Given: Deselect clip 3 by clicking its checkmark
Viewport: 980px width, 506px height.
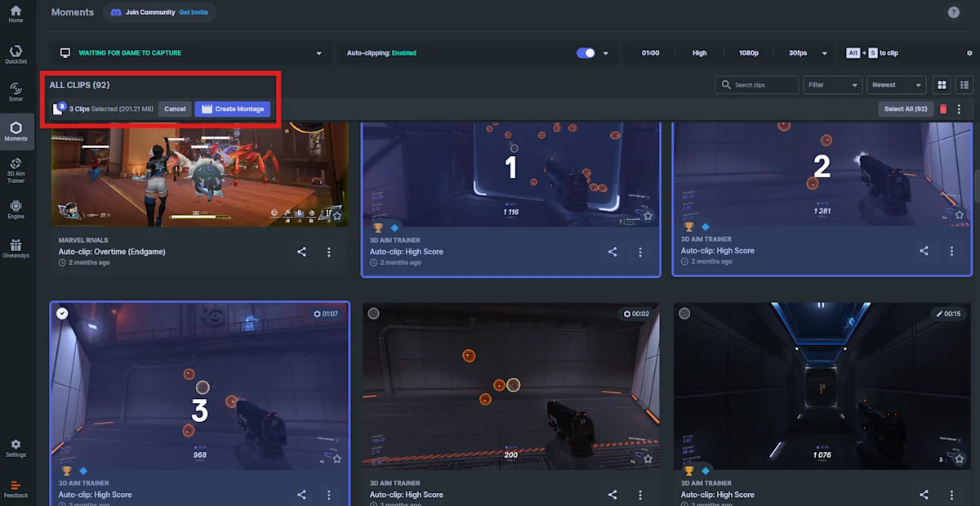Looking at the screenshot, I should point(63,313).
